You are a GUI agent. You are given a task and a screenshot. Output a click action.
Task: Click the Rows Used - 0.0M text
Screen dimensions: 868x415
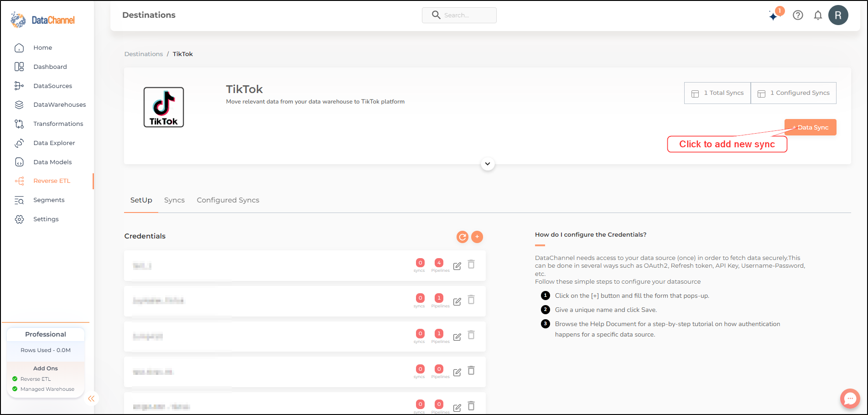coord(46,350)
